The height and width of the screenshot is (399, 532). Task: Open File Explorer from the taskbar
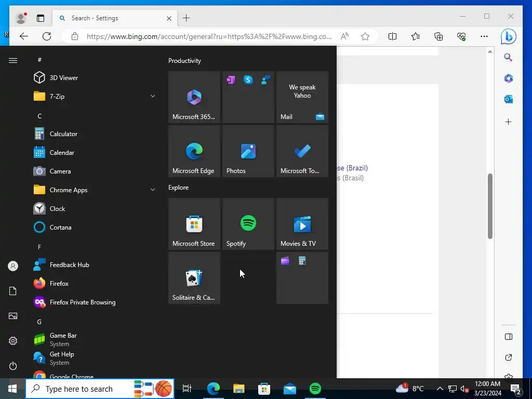[239, 389]
